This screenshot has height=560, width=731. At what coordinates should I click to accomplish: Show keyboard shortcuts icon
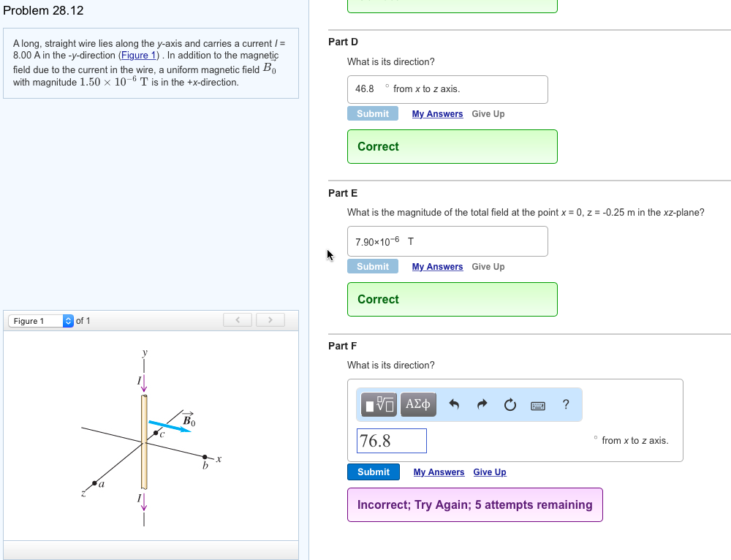538,405
